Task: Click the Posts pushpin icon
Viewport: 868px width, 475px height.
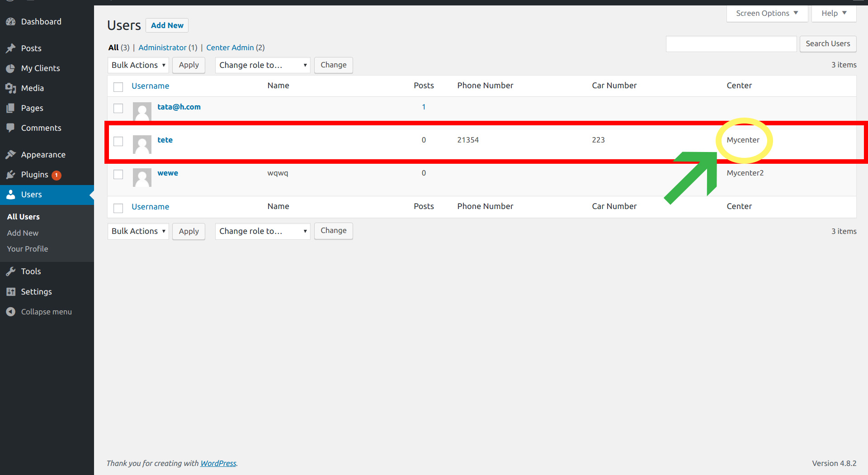Action: pos(11,48)
